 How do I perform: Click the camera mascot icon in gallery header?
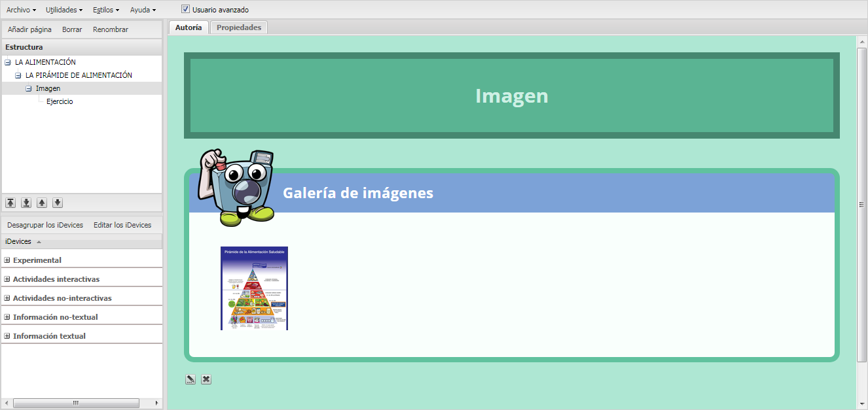[237, 187]
